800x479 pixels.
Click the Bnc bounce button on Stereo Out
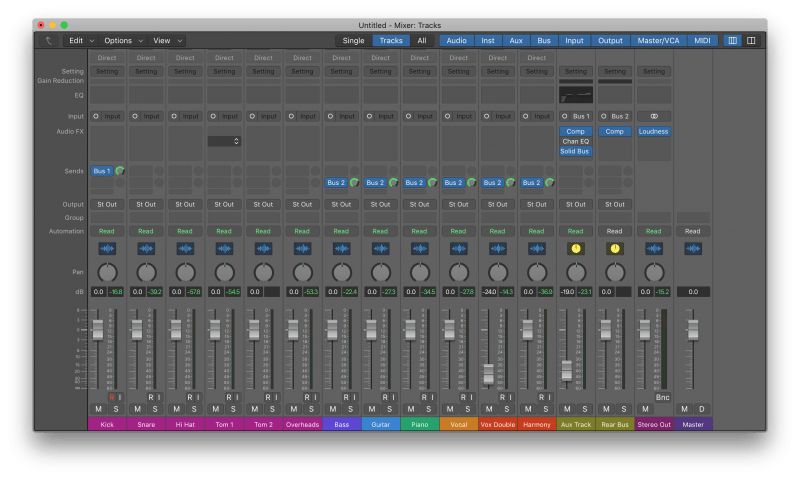coord(662,397)
